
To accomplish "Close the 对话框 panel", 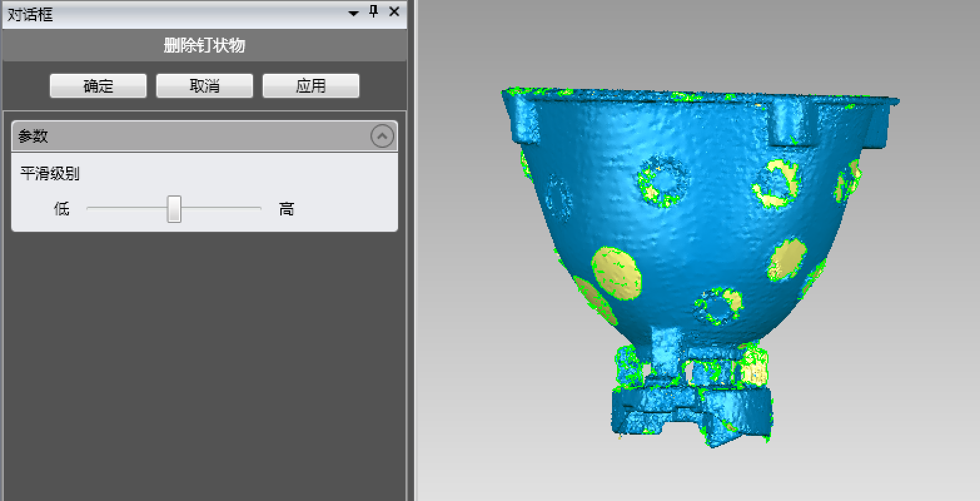I will (x=394, y=12).
